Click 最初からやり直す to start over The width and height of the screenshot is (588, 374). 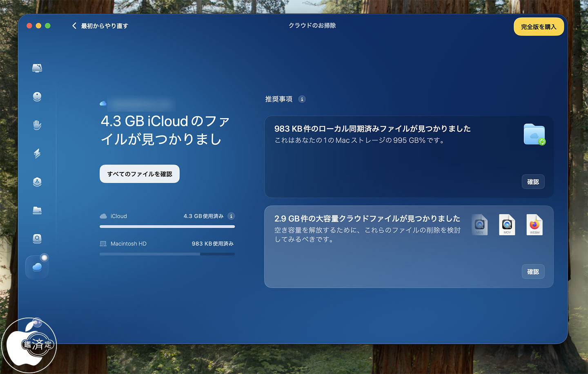point(105,26)
